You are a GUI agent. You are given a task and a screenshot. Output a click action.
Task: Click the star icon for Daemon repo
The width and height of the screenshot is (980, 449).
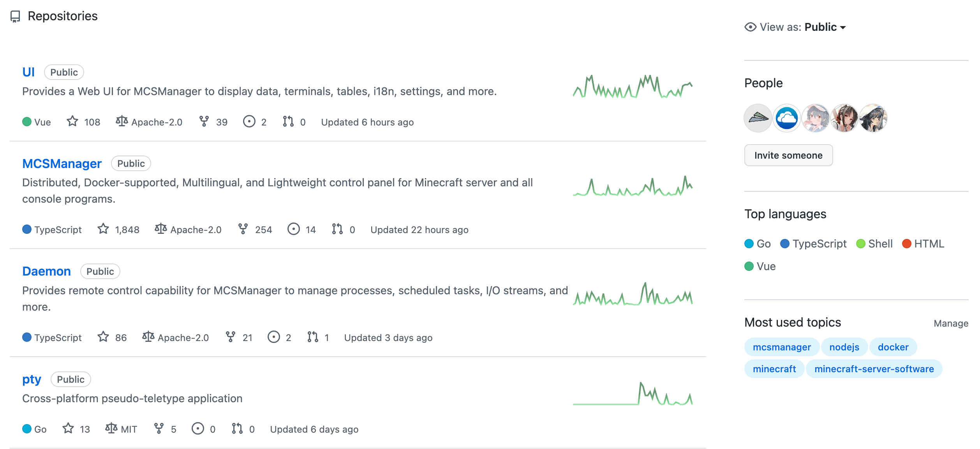(103, 337)
